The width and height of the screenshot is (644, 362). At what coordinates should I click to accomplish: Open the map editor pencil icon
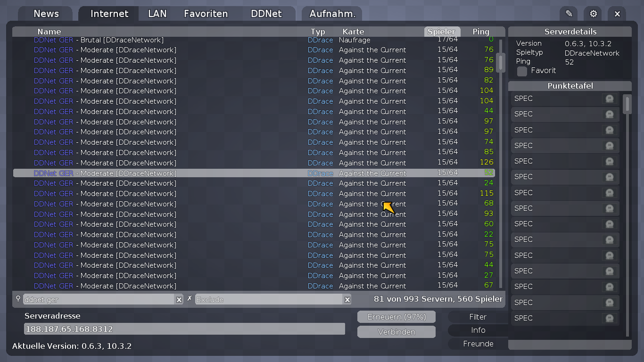click(569, 14)
